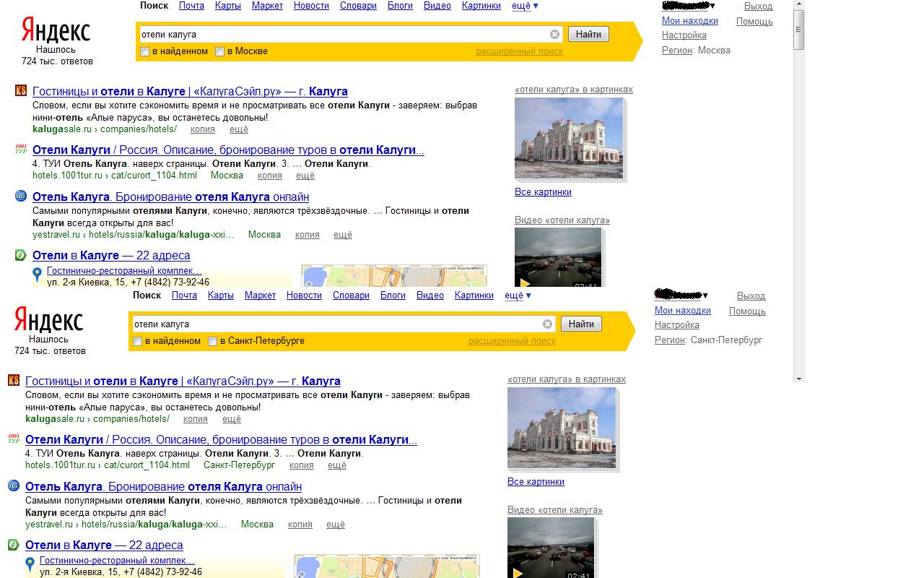The image size is (924, 578).
Task: Open the Kaluga building image thumbnail, Москва-region page
Action: pos(569,138)
